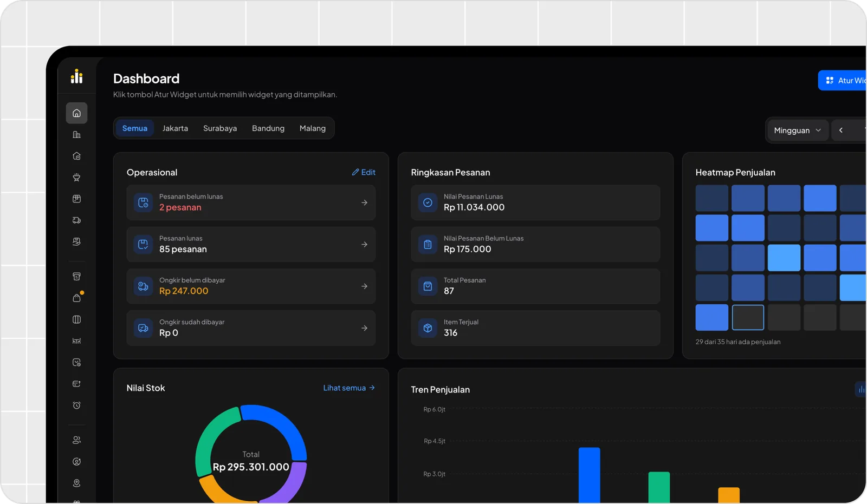The width and height of the screenshot is (867, 504).
Task: Open the Lihat semua link in Nilai Stok
Action: point(349,388)
